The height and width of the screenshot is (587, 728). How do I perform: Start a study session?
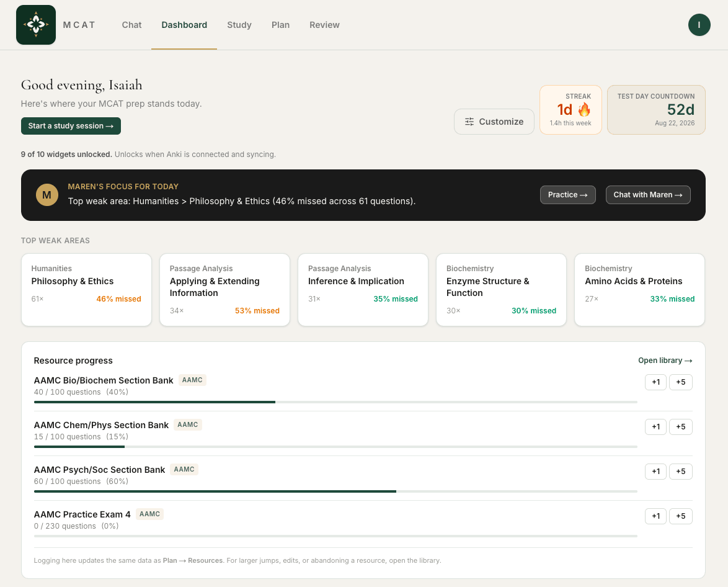pyautogui.click(x=71, y=126)
